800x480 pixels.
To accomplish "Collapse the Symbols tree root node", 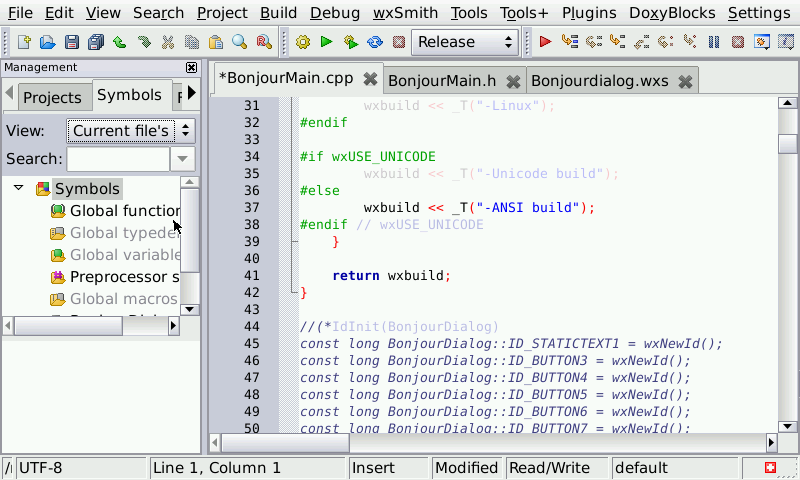I will [19, 188].
